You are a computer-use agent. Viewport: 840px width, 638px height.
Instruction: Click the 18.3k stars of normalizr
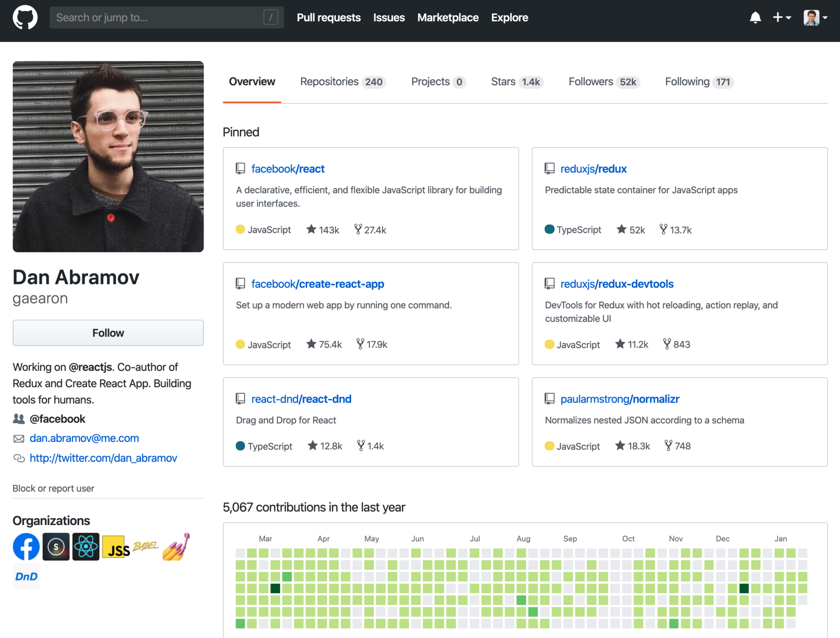pyautogui.click(x=633, y=446)
